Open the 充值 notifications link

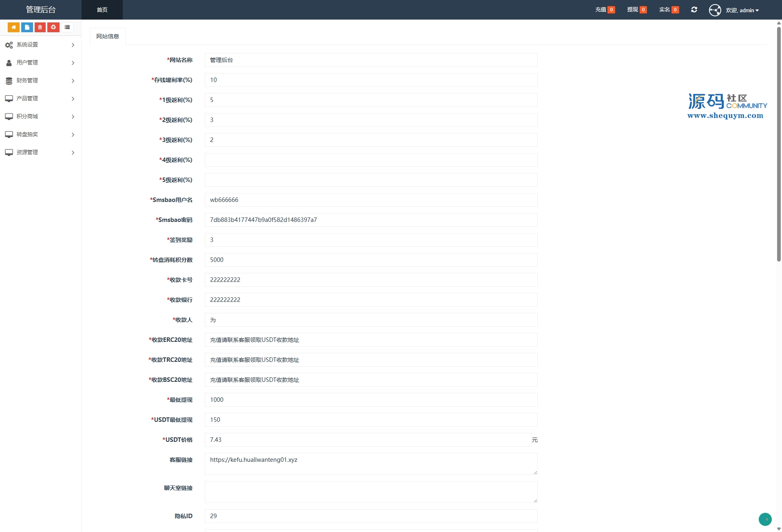[605, 10]
